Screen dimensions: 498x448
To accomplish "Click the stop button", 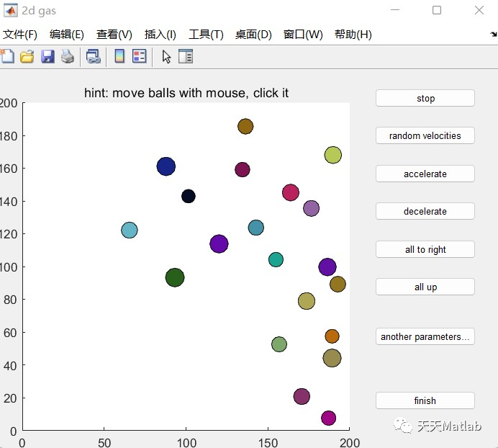I will 425,98.
